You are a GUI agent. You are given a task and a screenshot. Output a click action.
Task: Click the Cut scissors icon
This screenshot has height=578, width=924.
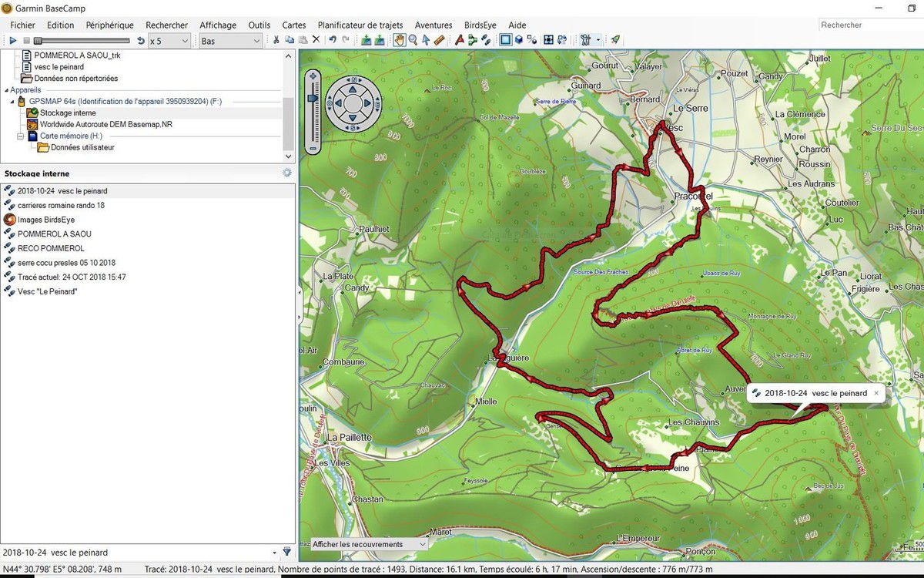(x=276, y=40)
